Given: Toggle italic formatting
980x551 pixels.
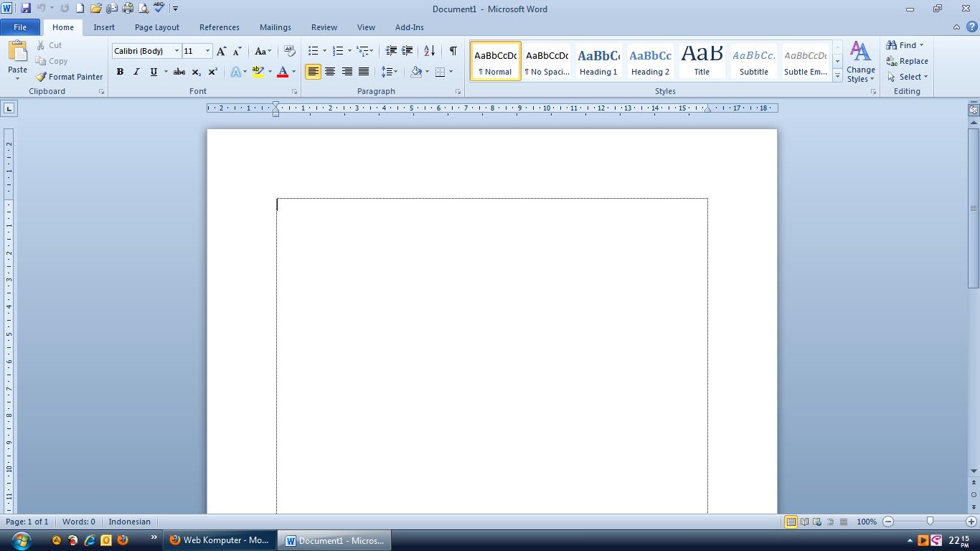Looking at the screenshot, I should 136,72.
